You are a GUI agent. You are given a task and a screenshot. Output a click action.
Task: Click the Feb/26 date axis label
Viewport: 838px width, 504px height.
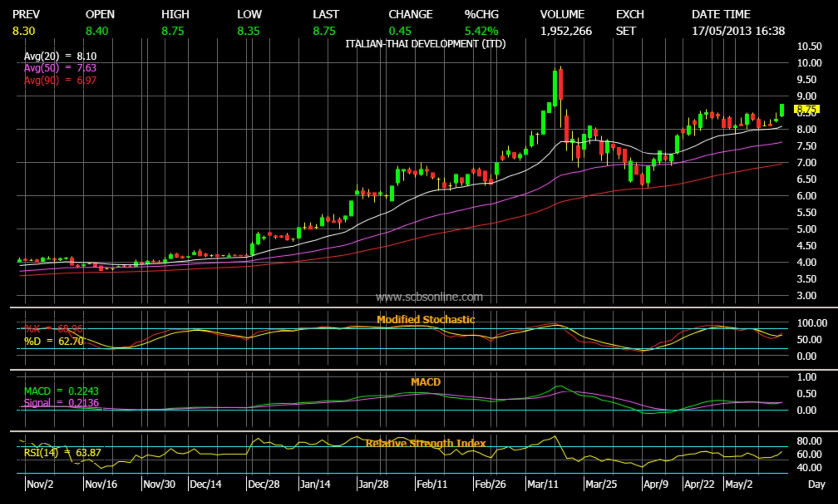tap(490, 484)
